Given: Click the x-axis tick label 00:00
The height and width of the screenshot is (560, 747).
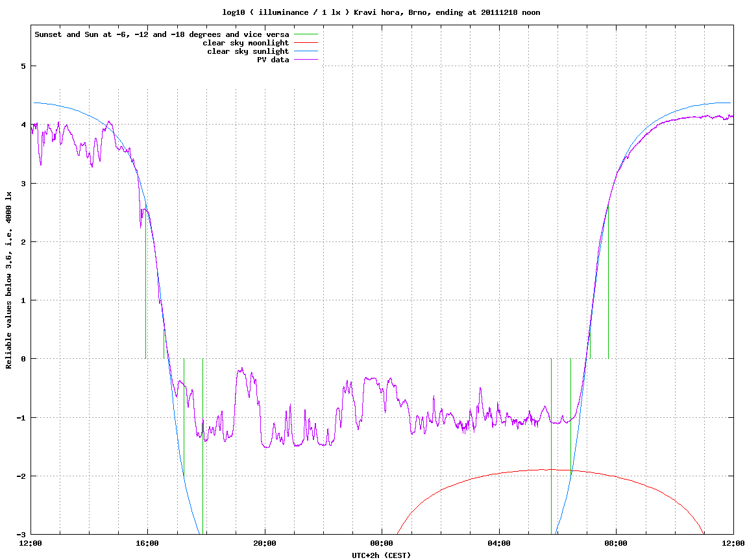Looking at the screenshot, I should [382, 543].
